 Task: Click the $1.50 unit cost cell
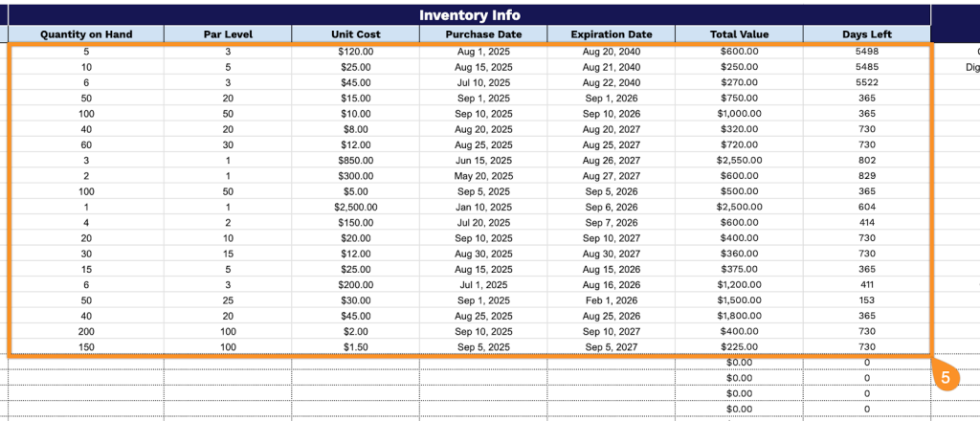tap(356, 346)
